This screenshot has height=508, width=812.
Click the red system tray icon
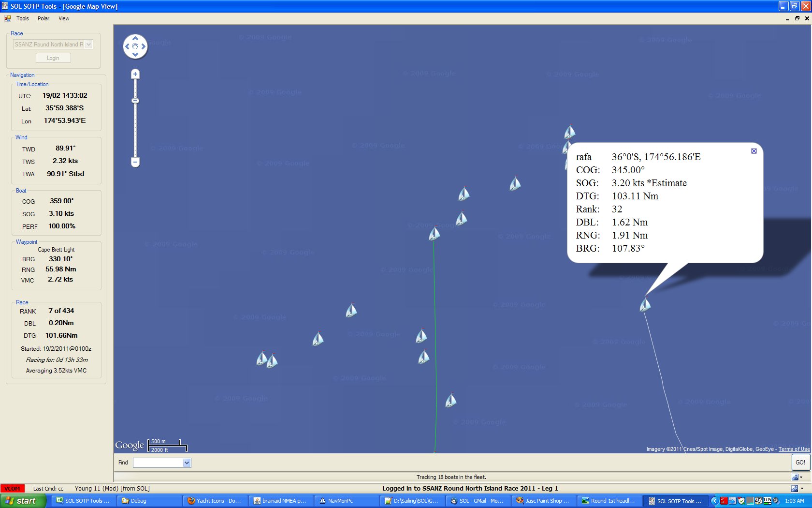coord(724,501)
